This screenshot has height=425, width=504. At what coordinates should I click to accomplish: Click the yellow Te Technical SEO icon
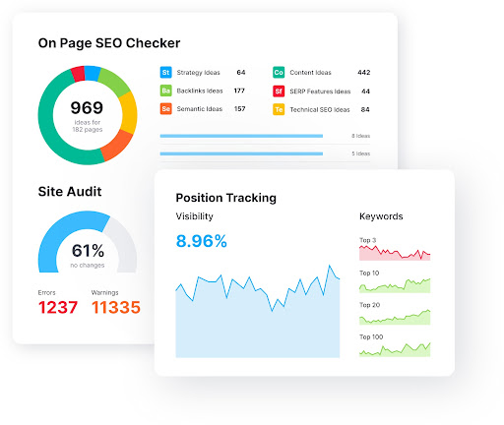279,109
